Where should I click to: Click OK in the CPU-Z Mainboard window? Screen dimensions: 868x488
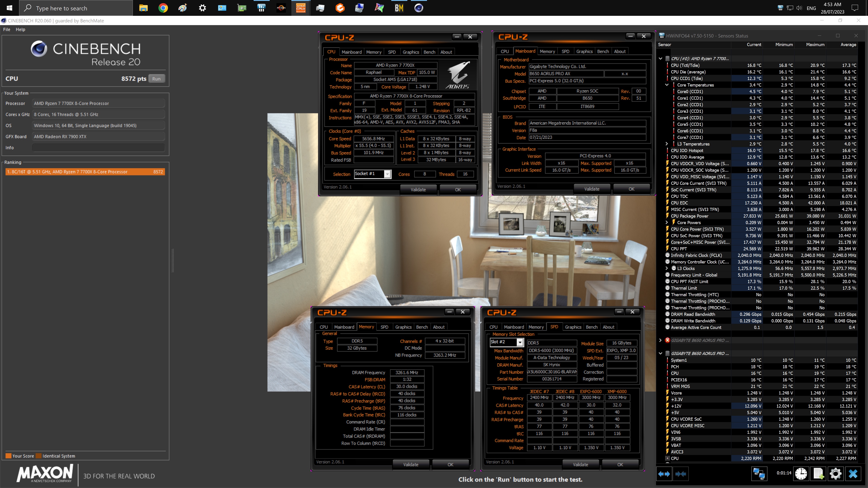[632, 189]
